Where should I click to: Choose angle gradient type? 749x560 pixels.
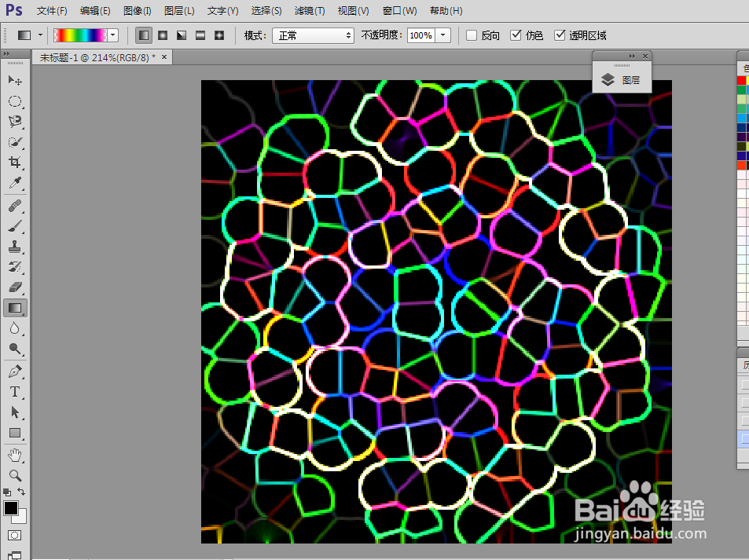point(182,35)
